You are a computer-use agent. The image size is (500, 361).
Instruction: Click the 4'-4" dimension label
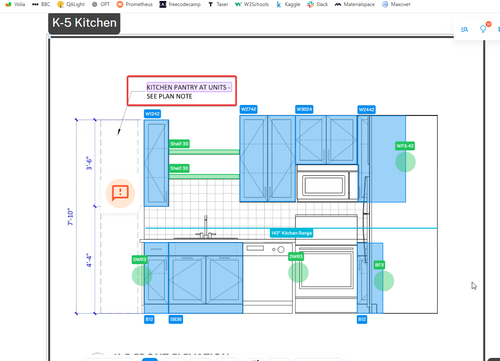point(89,260)
